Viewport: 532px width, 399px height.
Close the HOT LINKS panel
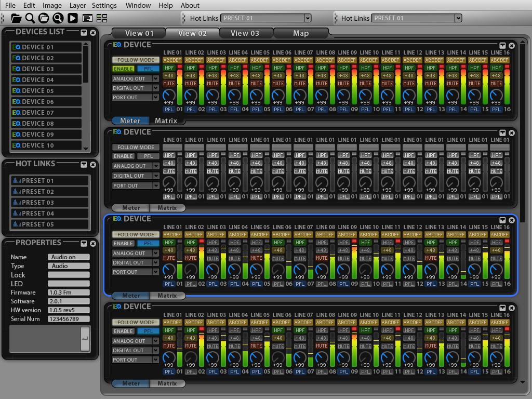tap(93, 165)
